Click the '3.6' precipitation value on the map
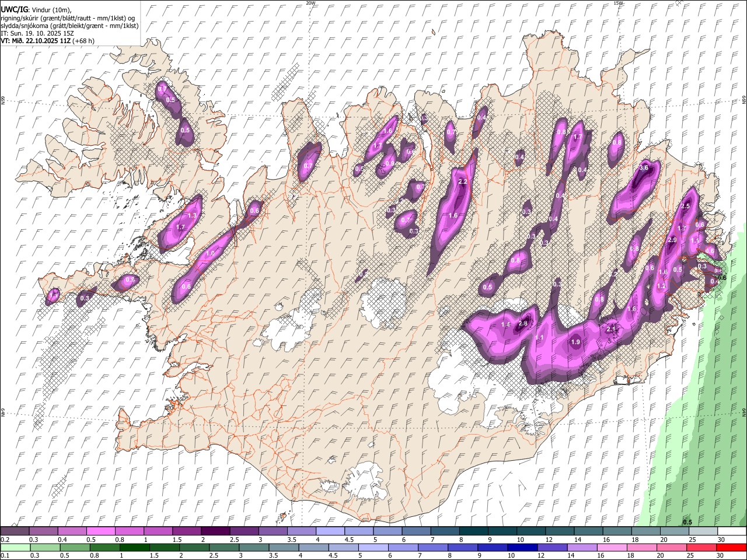This screenshot has width=747, height=560. click(644, 167)
